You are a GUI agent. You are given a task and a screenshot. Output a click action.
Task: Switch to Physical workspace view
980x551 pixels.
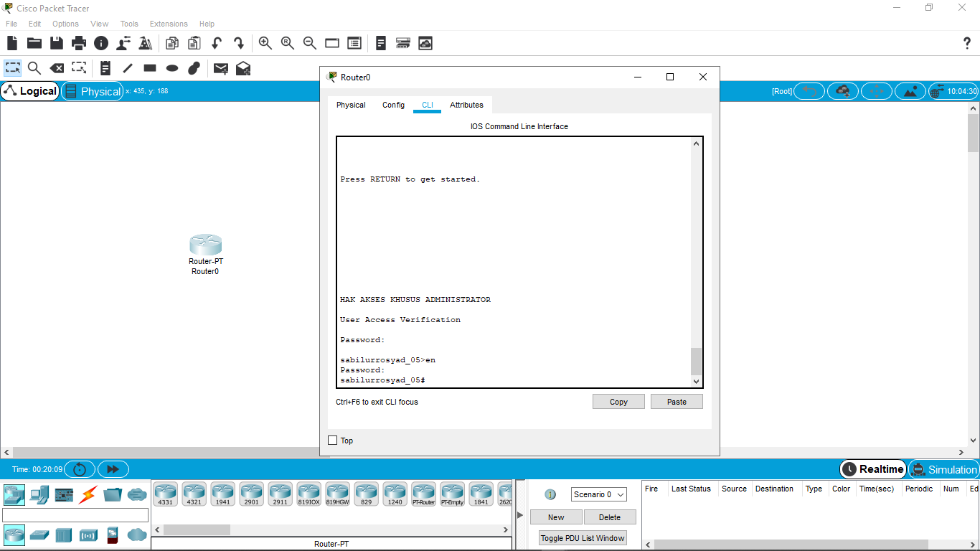93,91
